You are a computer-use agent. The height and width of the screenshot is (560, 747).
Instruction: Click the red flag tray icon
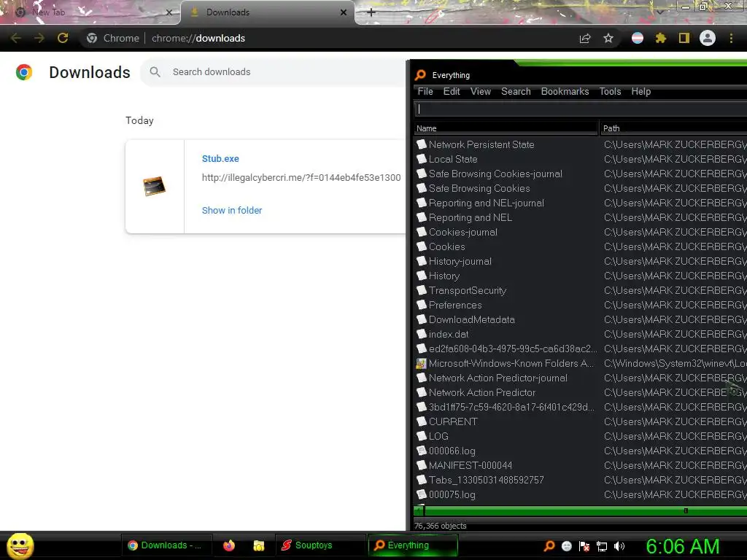click(584, 546)
